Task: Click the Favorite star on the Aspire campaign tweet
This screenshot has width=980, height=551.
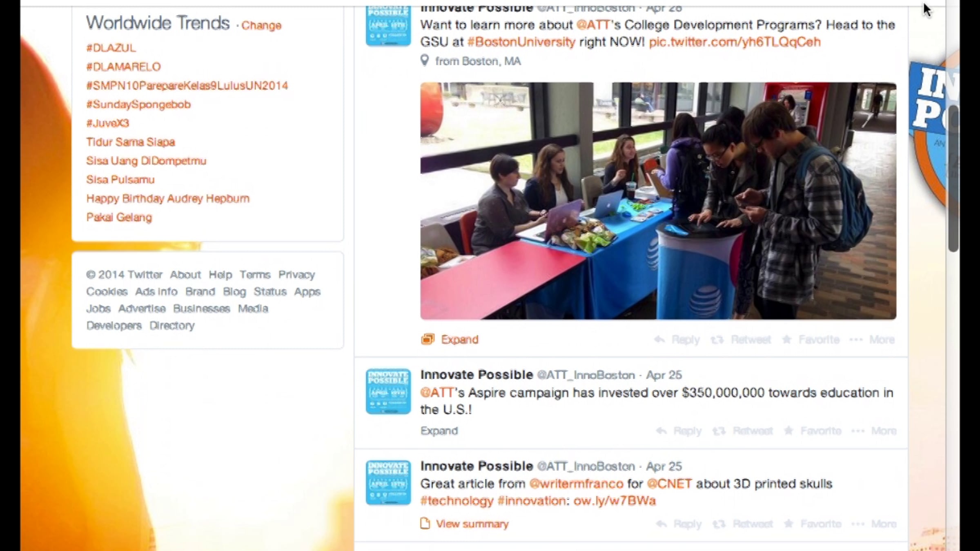Action: pyautogui.click(x=788, y=431)
